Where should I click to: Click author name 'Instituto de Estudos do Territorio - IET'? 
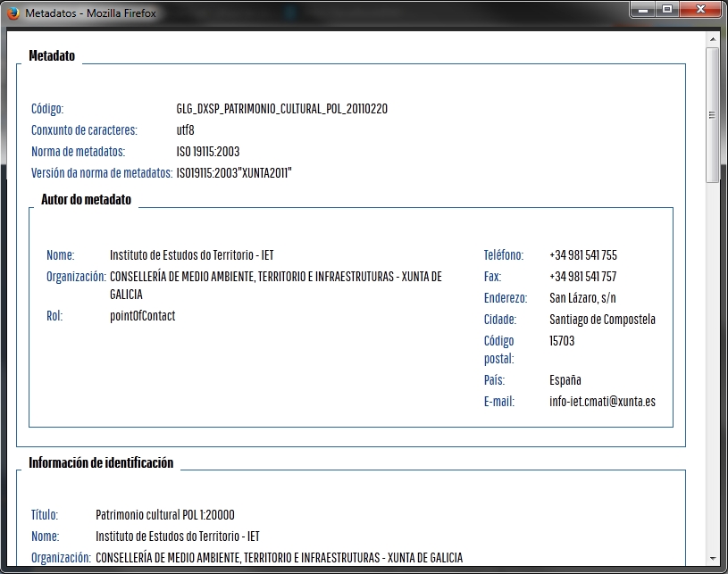192,254
